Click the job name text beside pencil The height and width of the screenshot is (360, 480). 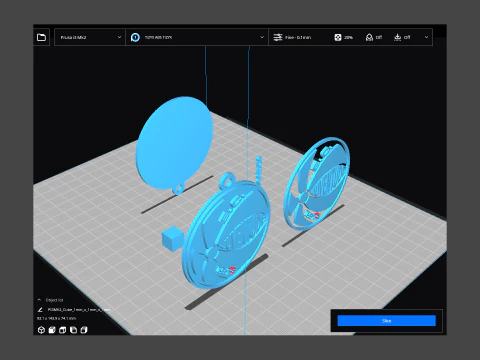point(79,310)
